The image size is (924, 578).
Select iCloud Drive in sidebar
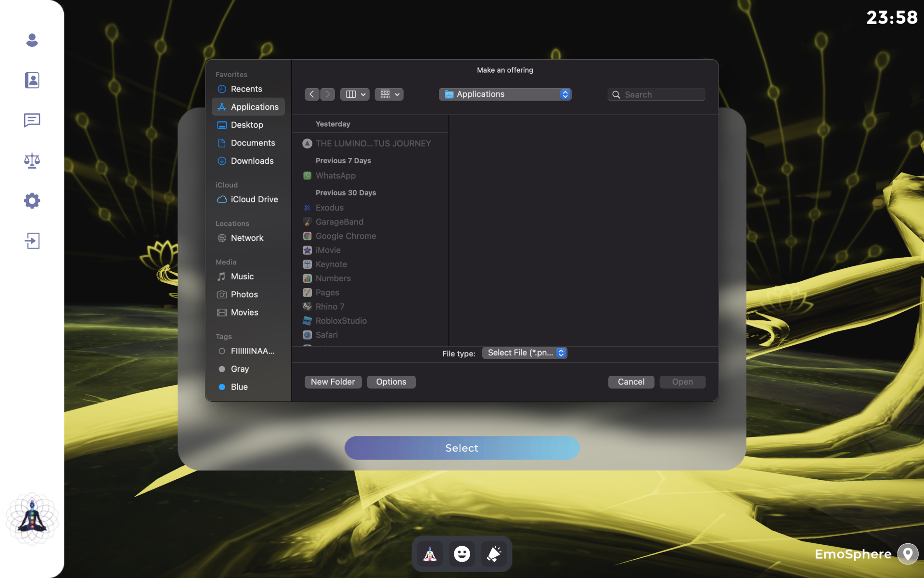pos(248,199)
